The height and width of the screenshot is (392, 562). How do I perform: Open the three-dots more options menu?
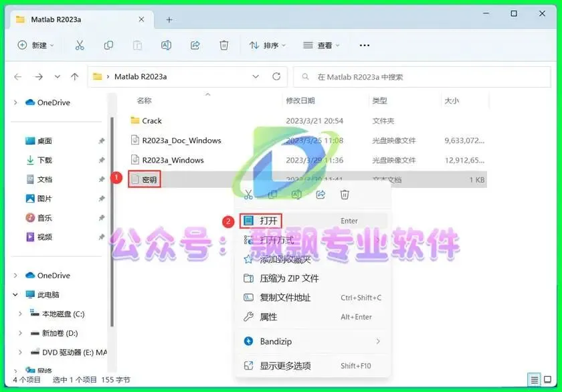coord(365,45)
